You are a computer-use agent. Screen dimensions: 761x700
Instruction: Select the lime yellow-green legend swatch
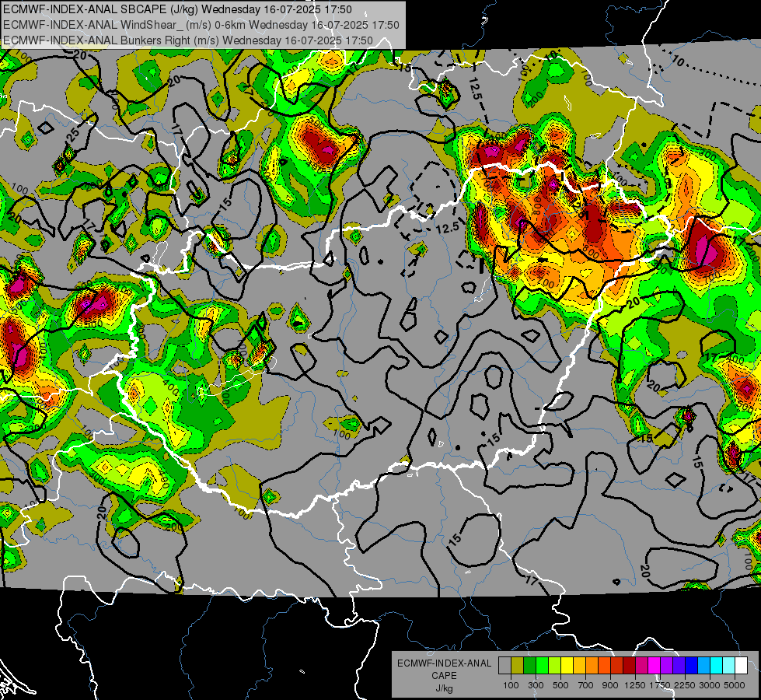pyautogui.click(x=555, y=666)
